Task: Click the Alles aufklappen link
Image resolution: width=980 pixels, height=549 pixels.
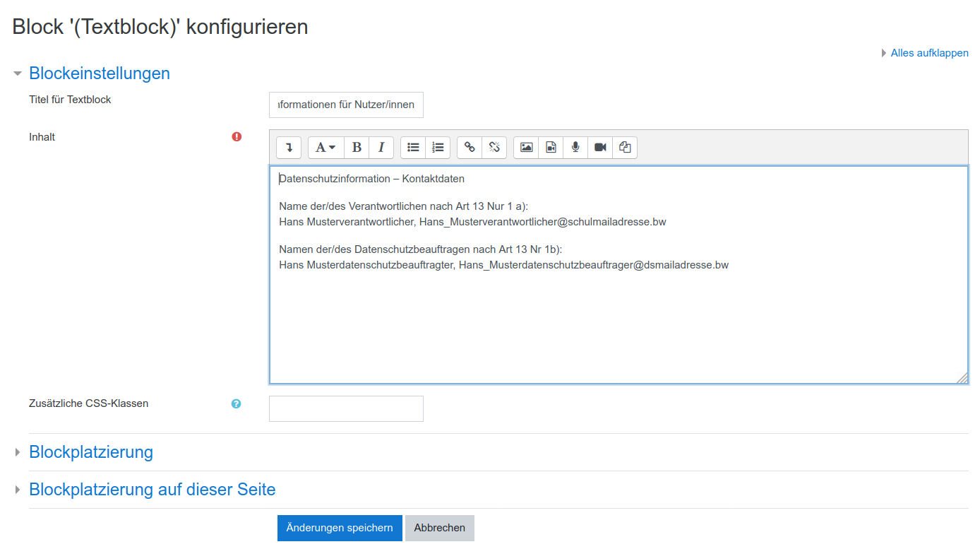Action: click(929, 53)
